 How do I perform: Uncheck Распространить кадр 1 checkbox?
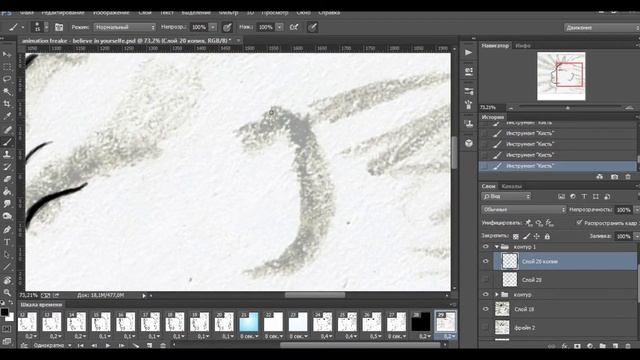(579, 222)
